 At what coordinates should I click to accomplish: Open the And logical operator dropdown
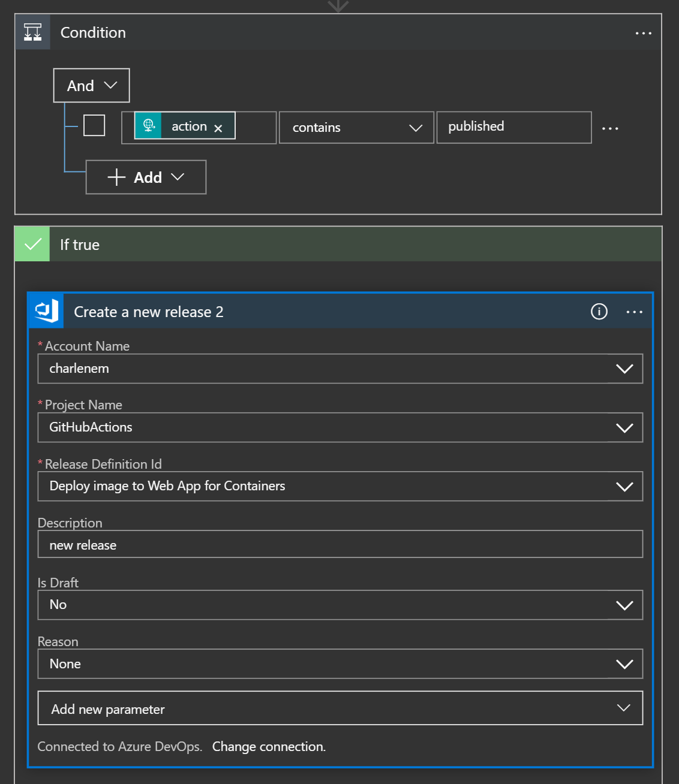(91, 86)
